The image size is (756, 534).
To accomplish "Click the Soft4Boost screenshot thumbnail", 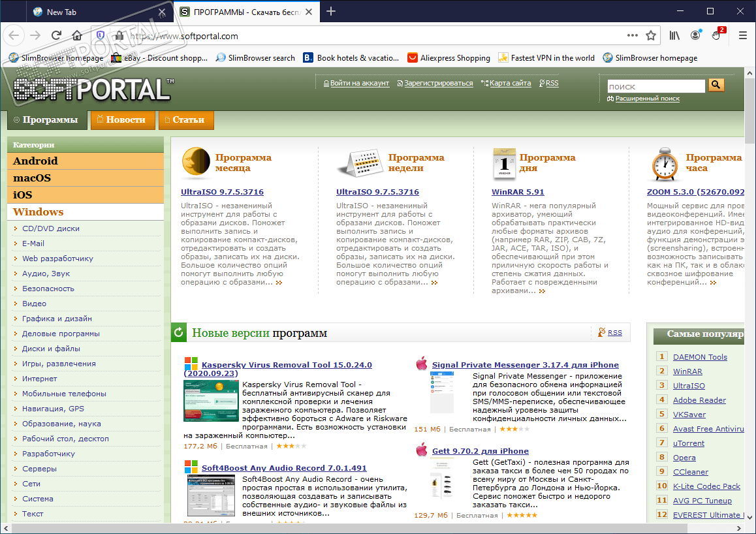I will click(211, 495).
